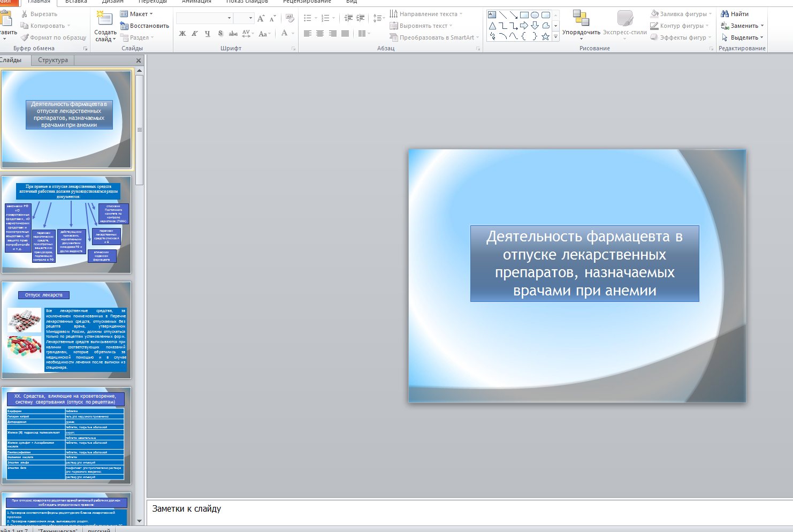This screenshot has width=793, height=532.
Task: Click Формат по образцу painter
Action: [54, 37]
